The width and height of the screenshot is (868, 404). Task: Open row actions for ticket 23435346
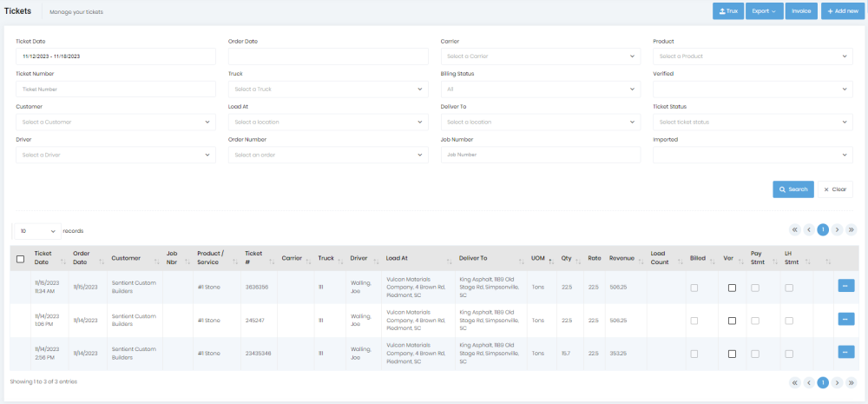click(x=845, y=352)
